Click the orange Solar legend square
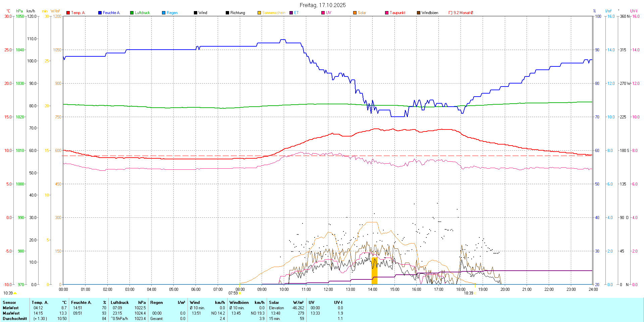This screenshot has width=644, height=322. click(355, 13)
